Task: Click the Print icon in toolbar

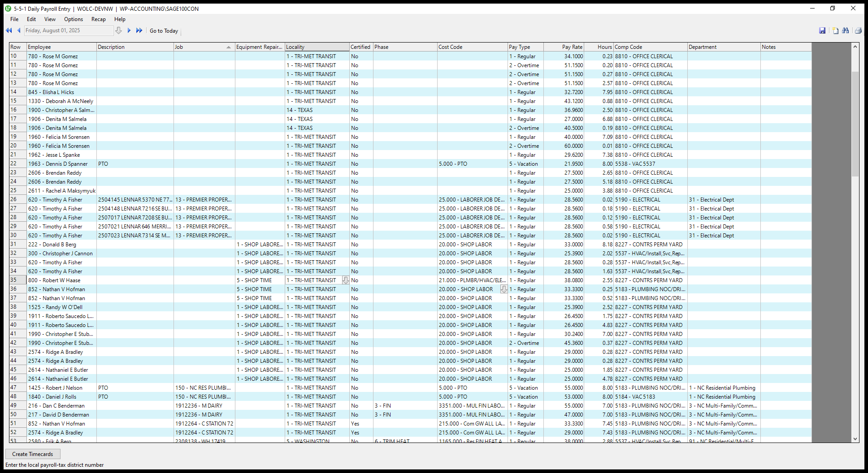Action: click(858, 30)
